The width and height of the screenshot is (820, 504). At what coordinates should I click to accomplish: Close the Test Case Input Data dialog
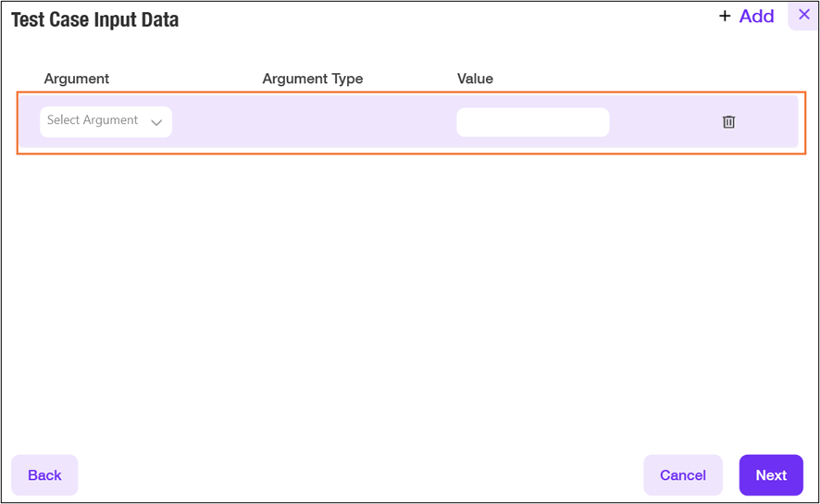(x=803, y=15)
